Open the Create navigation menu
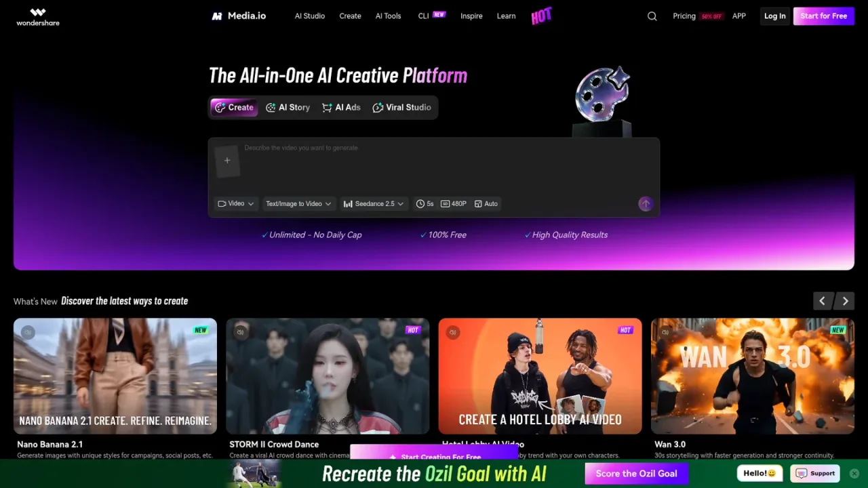 tap(350, 16)
